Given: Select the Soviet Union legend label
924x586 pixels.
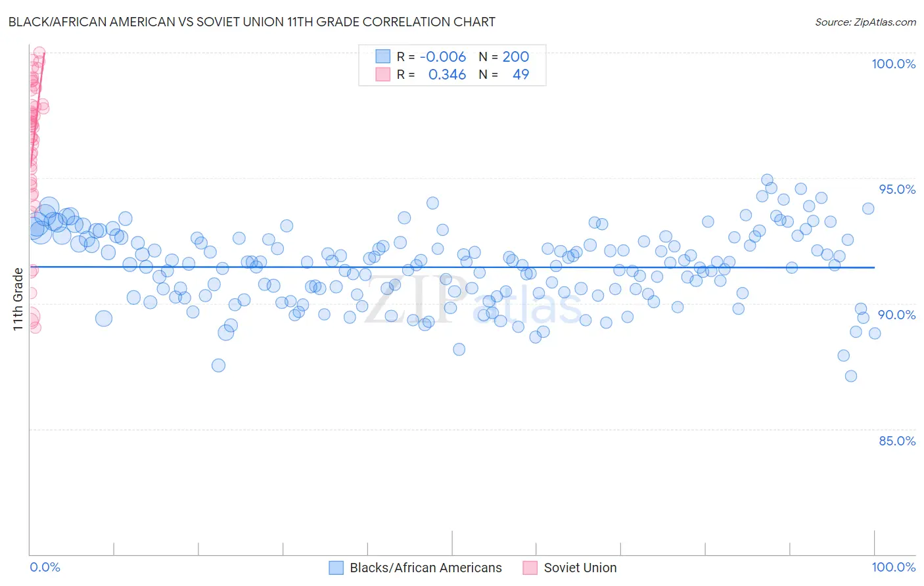Looking at the screenshot, I should point(580,568).
